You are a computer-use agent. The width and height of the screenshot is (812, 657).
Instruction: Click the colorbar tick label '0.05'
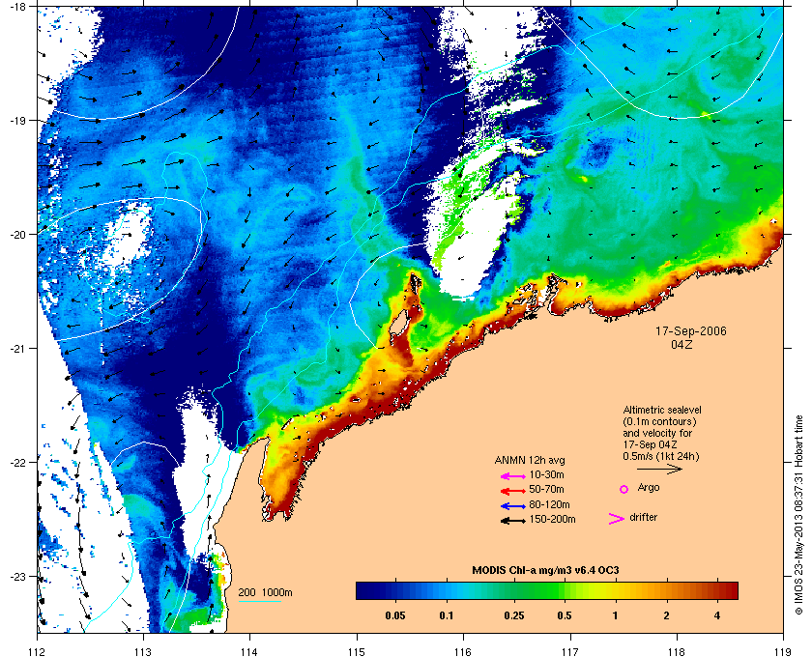(x=395, y=616)
